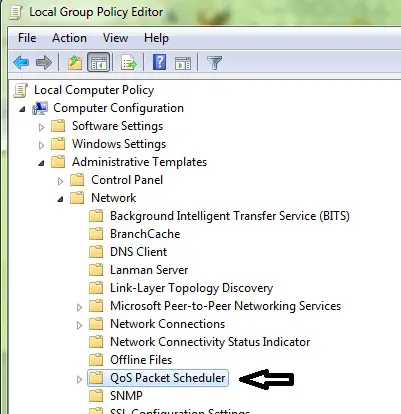This screenshot has width=401, height=414.
Task: Open the View menu
Action: pyautogui.click(x=115, y=38)
